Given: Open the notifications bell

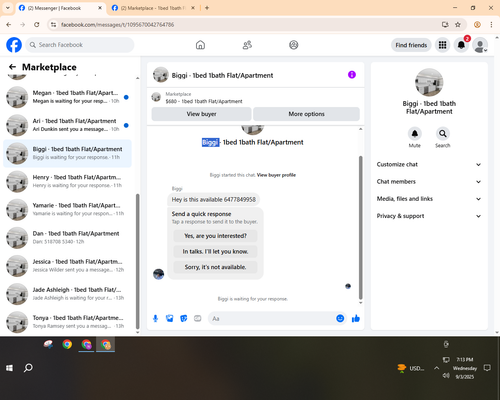Looking at the screenshot, I should pos(461,45).
